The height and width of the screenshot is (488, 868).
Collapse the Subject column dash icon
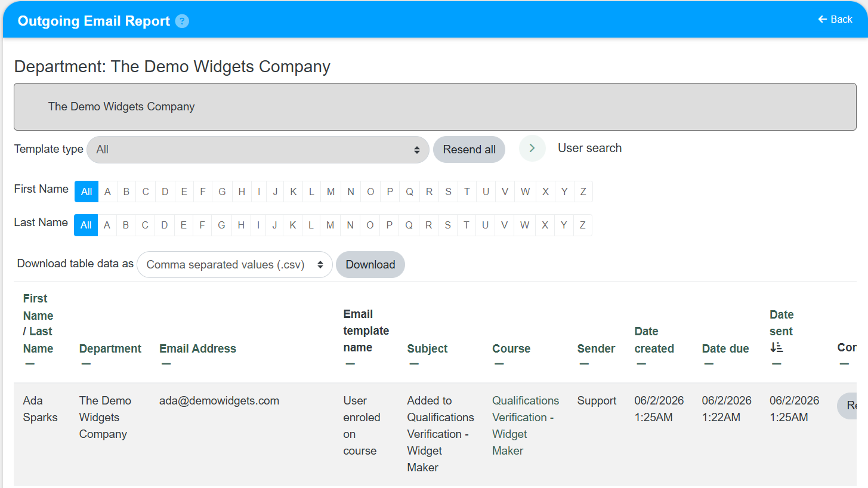(x=414, y=364)
